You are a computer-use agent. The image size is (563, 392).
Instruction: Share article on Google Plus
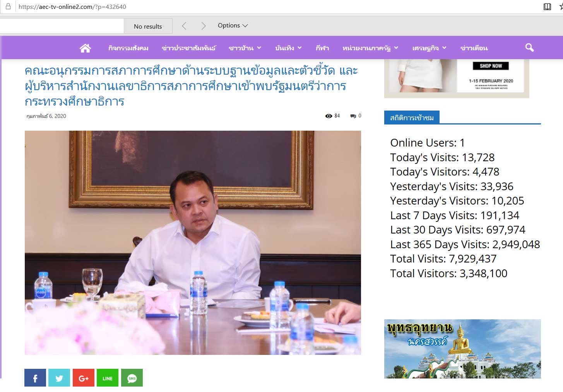tap(84, 378)
